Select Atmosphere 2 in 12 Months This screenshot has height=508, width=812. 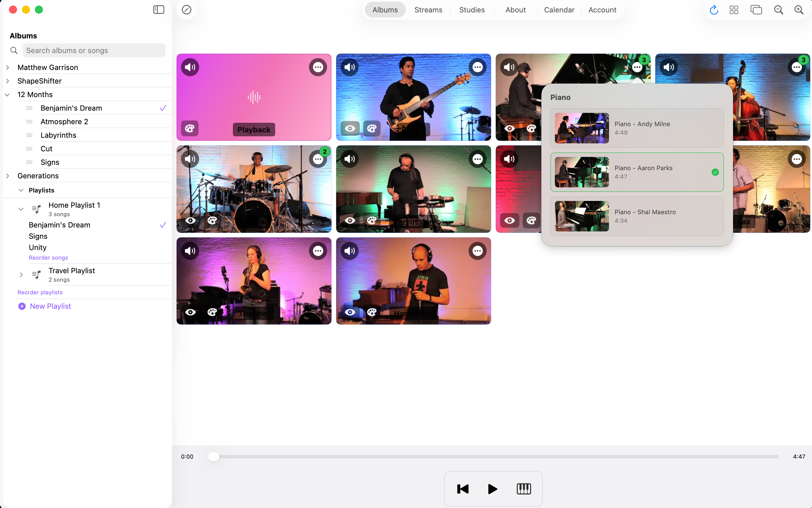pos(64,122)
